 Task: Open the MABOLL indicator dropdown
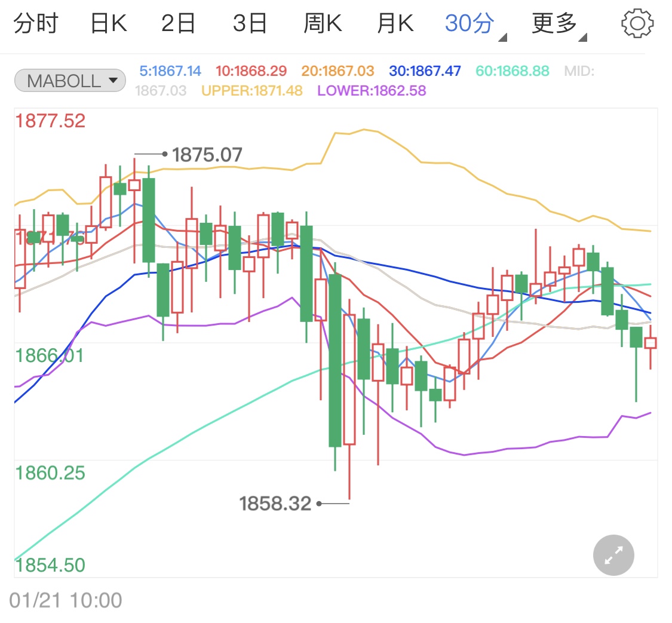coord(69,80)
